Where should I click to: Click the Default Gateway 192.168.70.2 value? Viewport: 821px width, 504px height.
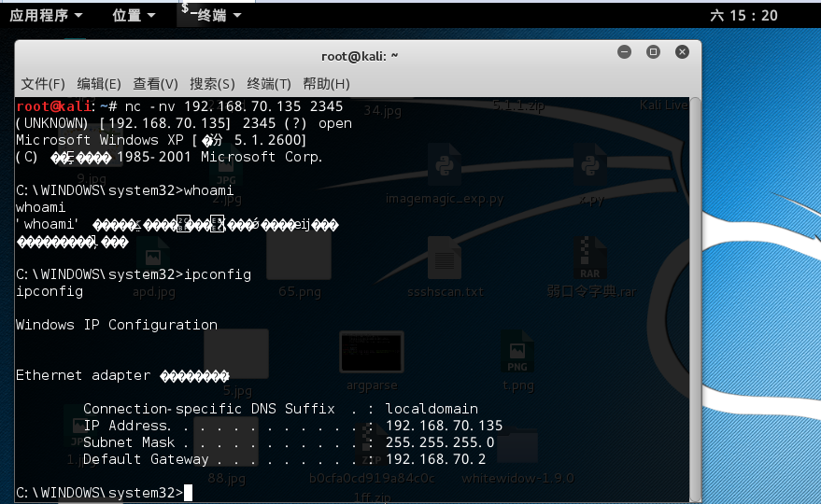pos(435,459)
